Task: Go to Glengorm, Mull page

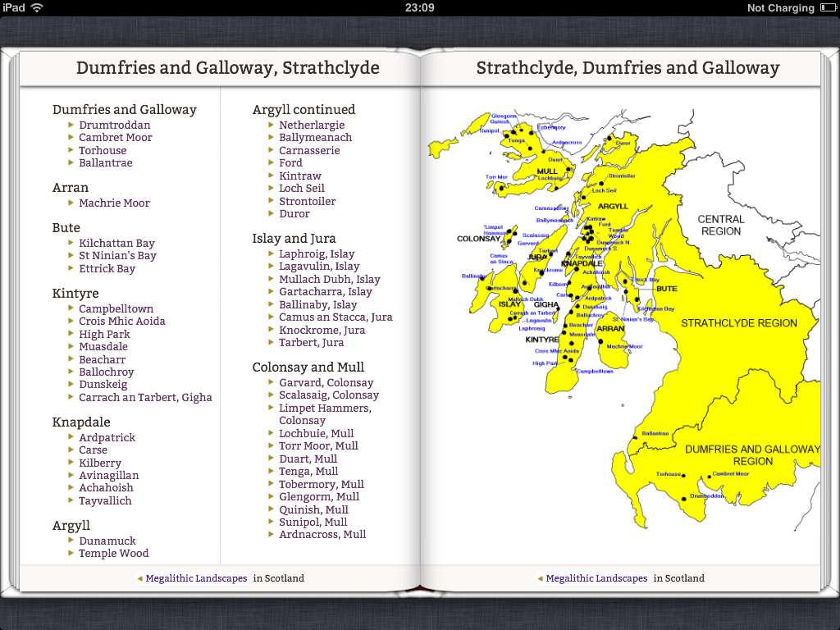Action: pos(319,496)
